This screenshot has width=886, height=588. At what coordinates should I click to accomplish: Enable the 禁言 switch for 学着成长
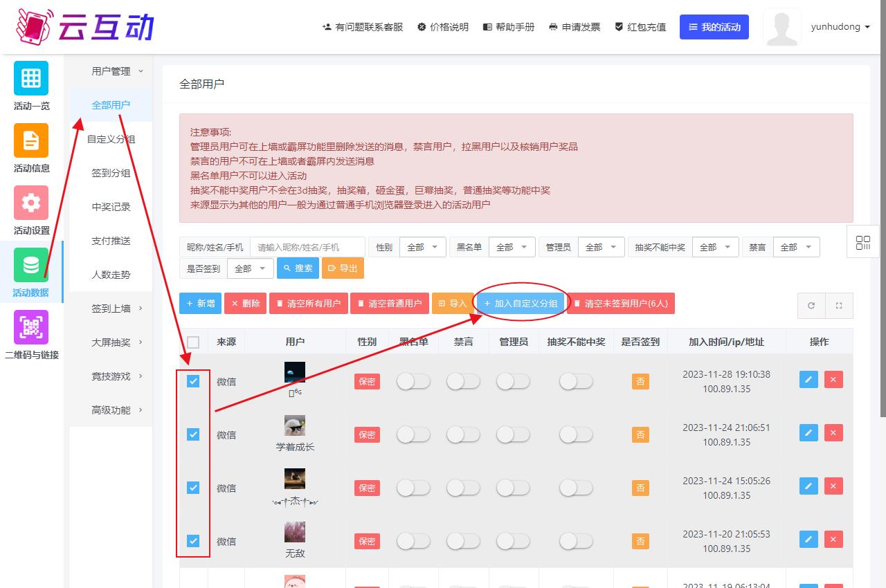463,434
